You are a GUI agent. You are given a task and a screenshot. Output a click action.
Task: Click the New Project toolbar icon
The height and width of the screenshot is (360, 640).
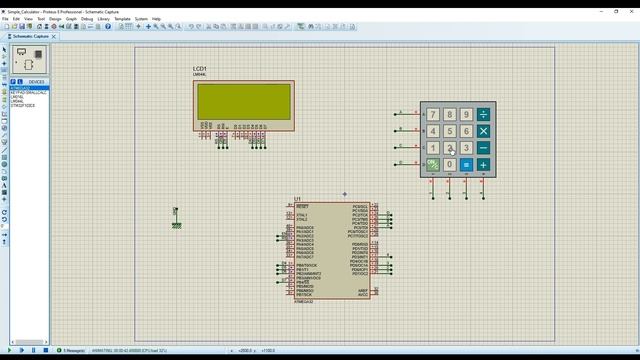point(7,27)
